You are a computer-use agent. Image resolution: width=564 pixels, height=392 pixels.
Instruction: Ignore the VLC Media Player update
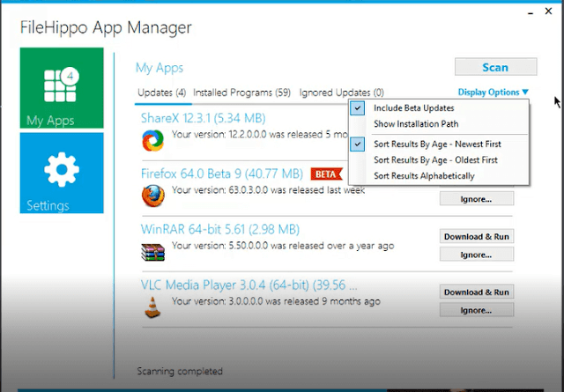pos(477,310)
